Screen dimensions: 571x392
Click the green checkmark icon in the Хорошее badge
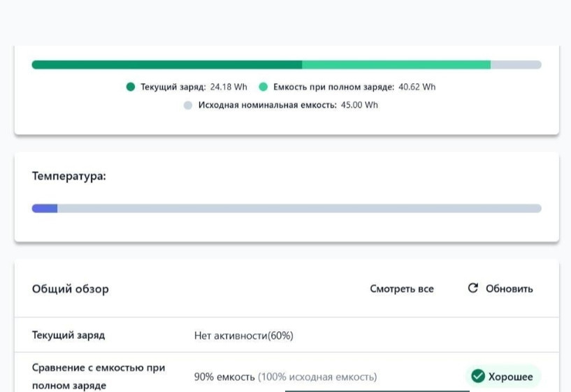pos(478,377)
